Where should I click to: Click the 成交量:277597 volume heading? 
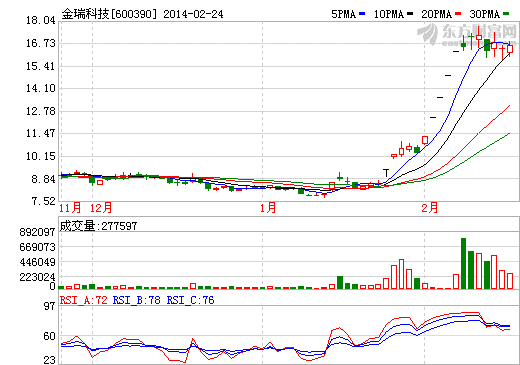tap(98, 226)
